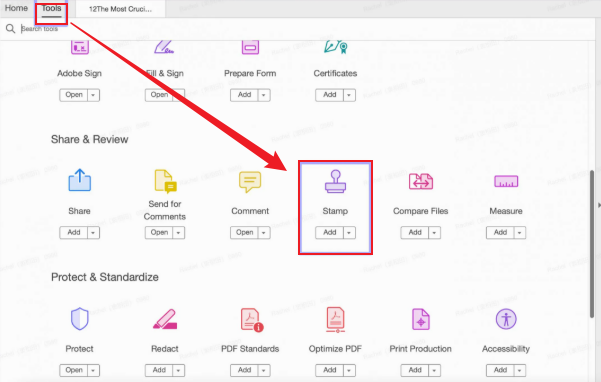Add the Share tool
601x382 pixels.
[74, 233]
